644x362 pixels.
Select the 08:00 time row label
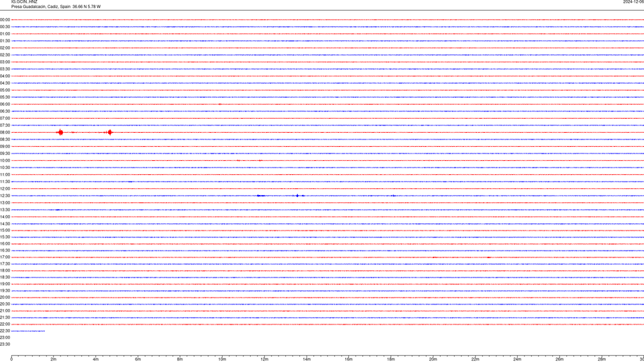pyautogui.click(x=5, y=133)
